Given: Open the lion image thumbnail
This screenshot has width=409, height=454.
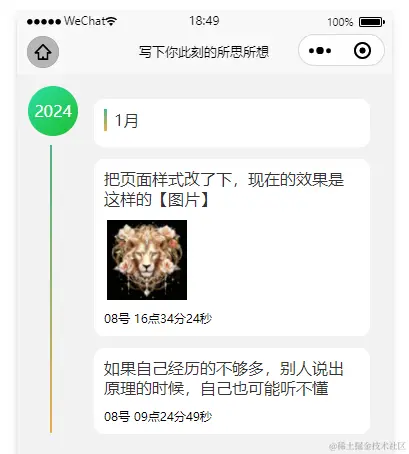Looking at the screenshot, I should [147, 260].
